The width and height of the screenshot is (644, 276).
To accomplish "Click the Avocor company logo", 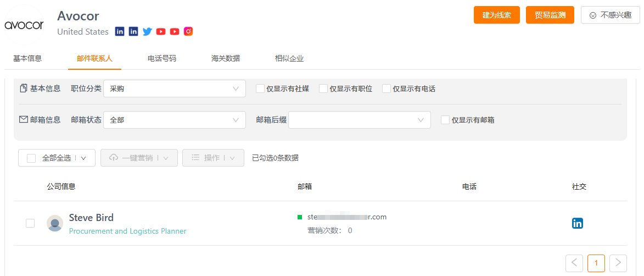I will (24, 25).
